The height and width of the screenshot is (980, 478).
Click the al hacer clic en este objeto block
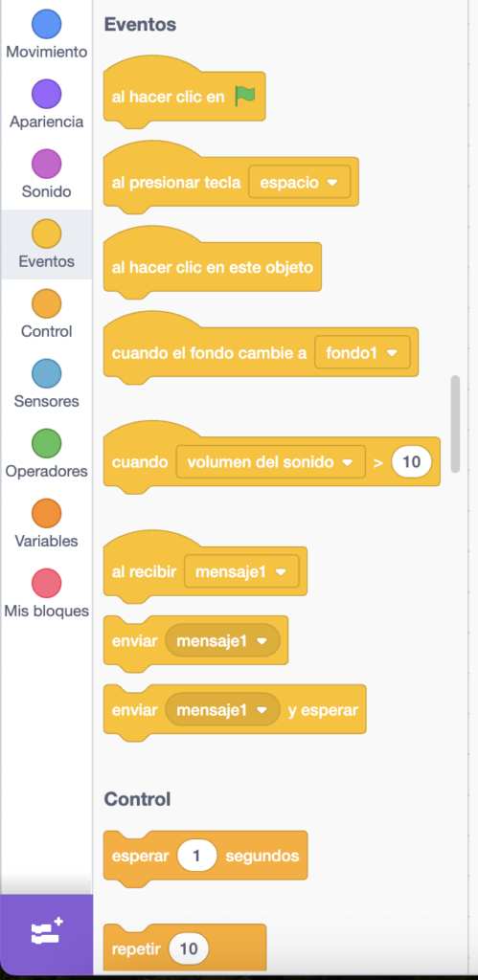[x=212, y=268]
